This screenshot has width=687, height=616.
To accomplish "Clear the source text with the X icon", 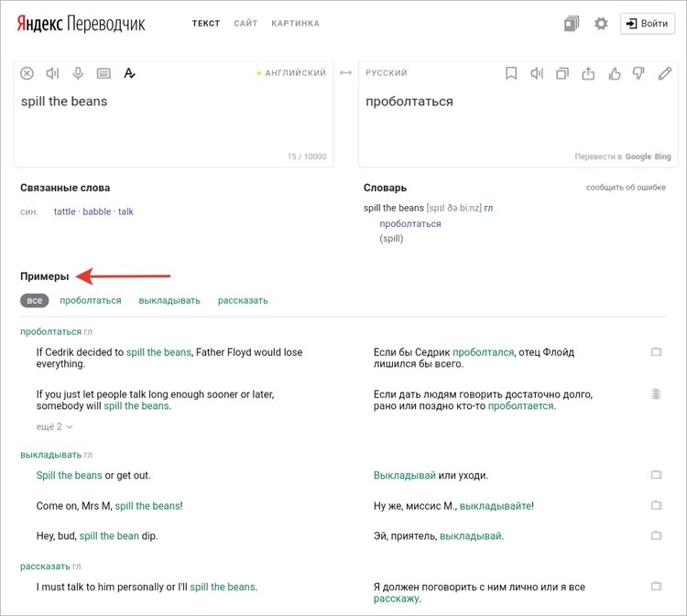I will coord(27,73).
